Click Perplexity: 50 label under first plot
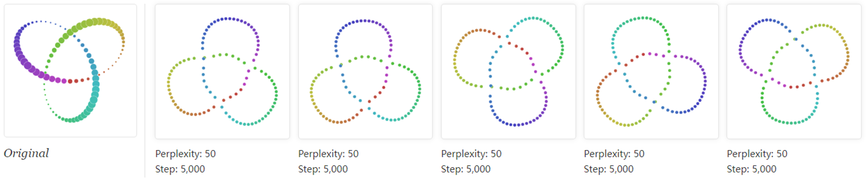Image resolution: width=868 pixels, height=180 pixels. [x=185, y=154]
